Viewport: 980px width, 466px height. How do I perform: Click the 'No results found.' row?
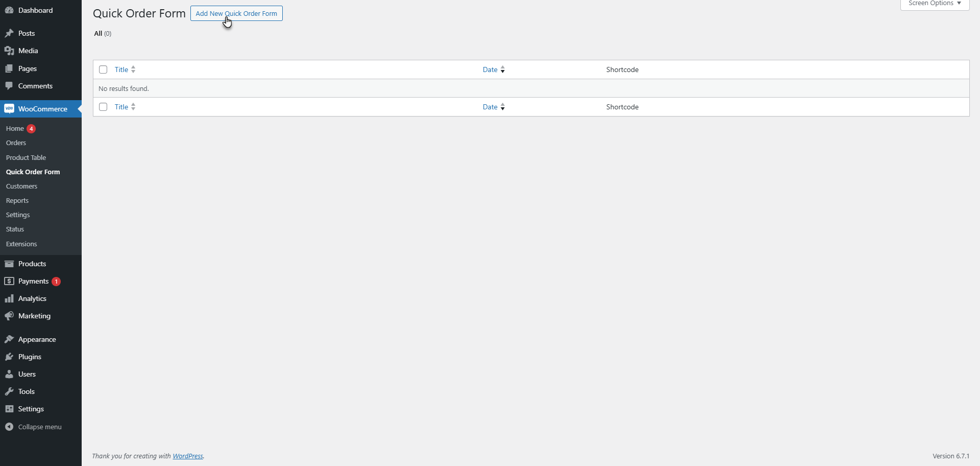point(531,88)
